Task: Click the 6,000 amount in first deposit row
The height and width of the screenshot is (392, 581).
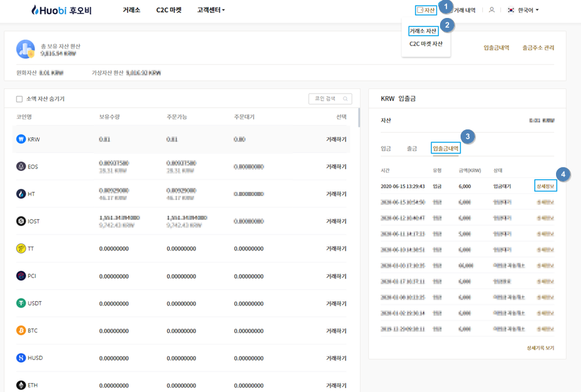Action: (x=464, y=186)
